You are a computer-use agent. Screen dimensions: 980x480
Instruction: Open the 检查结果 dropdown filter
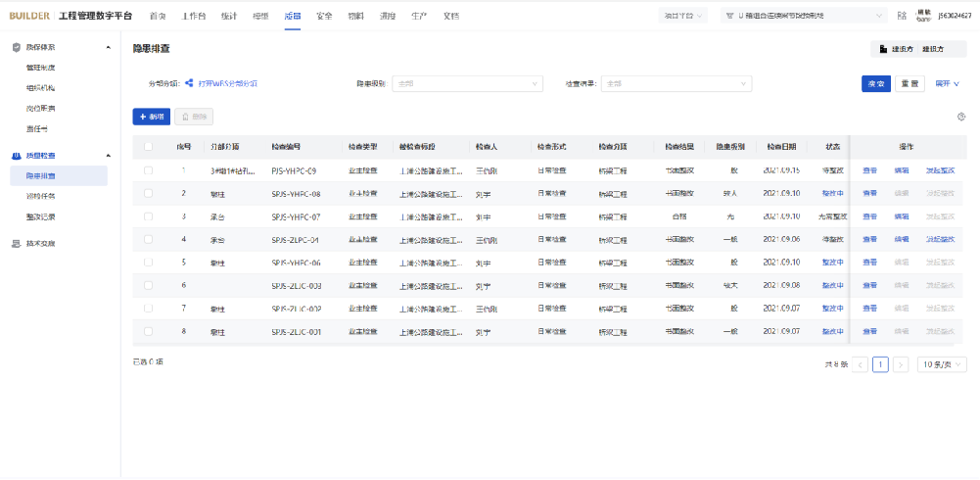[677, 83]
